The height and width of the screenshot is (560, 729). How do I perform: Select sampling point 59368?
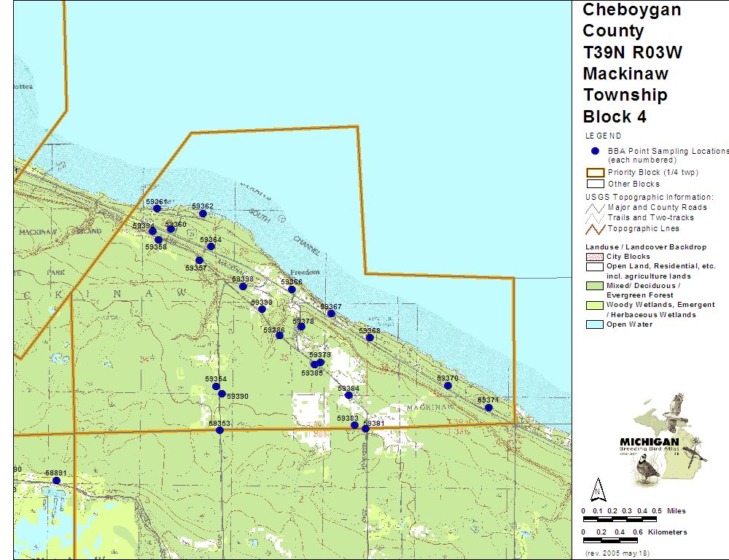click(370, 338)
